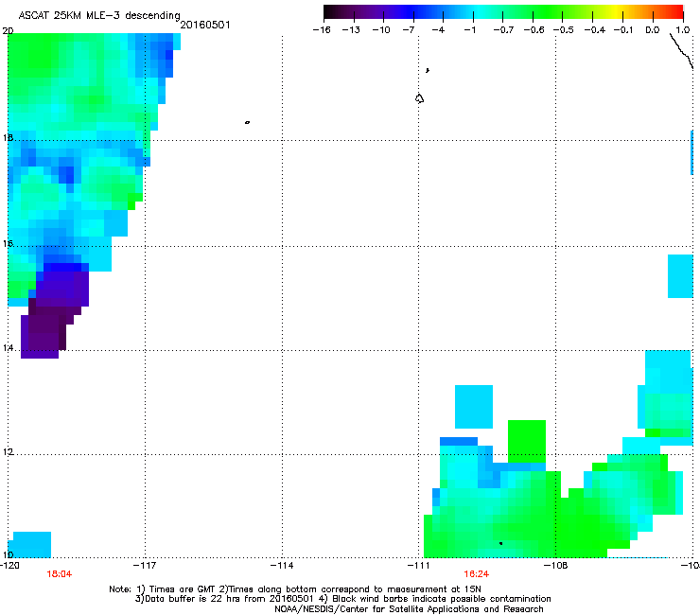Click the color bar label -0.4
The height and width of the screenshot is (615, 700).
(x=595, y=30)
